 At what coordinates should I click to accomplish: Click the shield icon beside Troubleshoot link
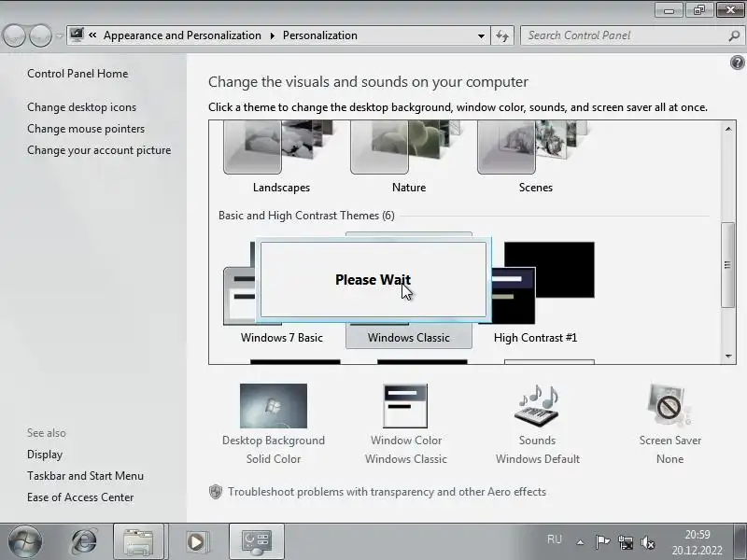216,492
